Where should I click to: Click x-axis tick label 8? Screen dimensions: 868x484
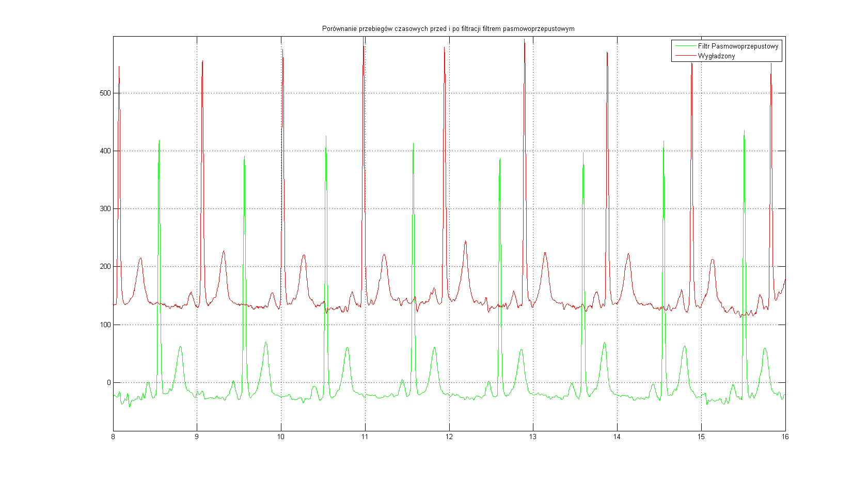pyautogui.click(x=113, y=437)
